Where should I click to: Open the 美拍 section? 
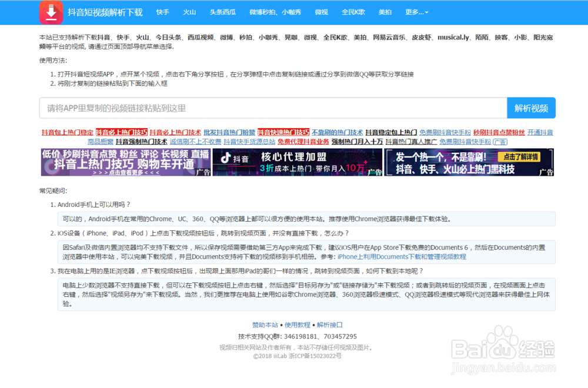point(385,12)
